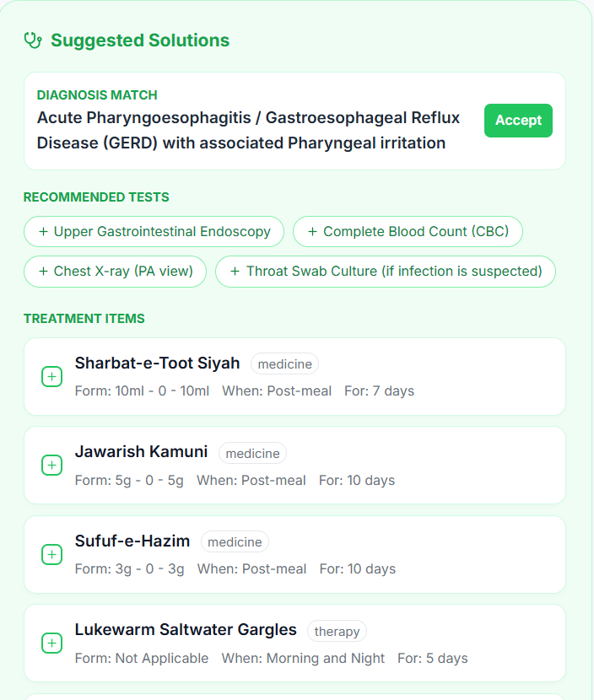Add Upper Gastrointestinal Endoscopy test
This screenshot has height=700, width=594.
click(154, 231)
